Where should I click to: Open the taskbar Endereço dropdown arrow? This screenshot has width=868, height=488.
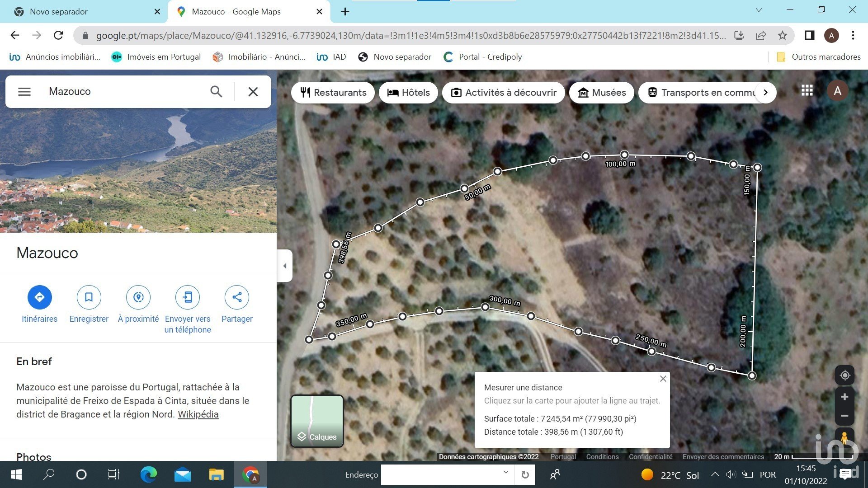[505, 473]
